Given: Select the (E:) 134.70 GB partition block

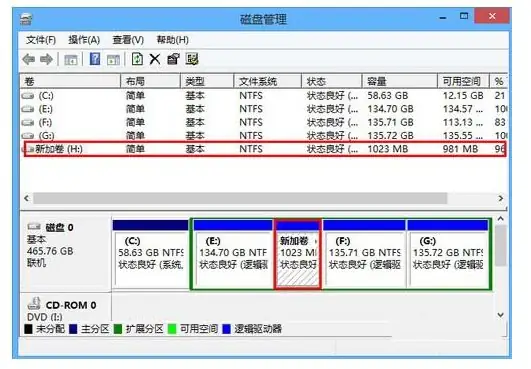Looking at the screenshot, I should coord(233,254).
